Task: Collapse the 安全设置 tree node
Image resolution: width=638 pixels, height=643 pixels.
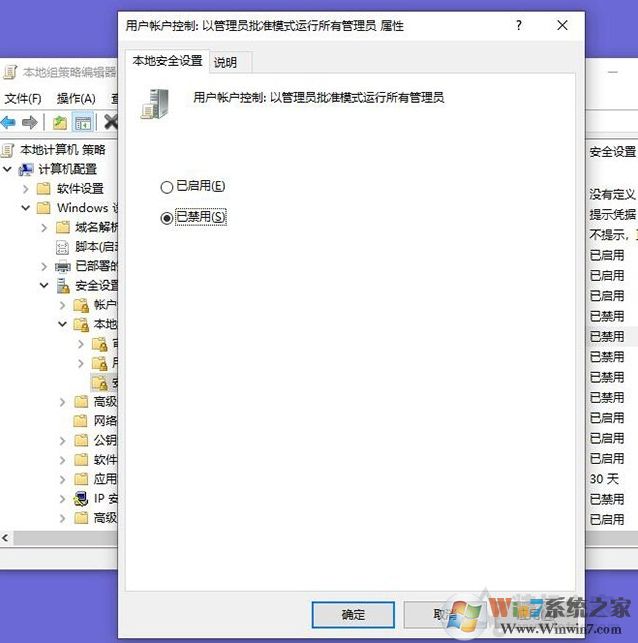Action: 44,285
